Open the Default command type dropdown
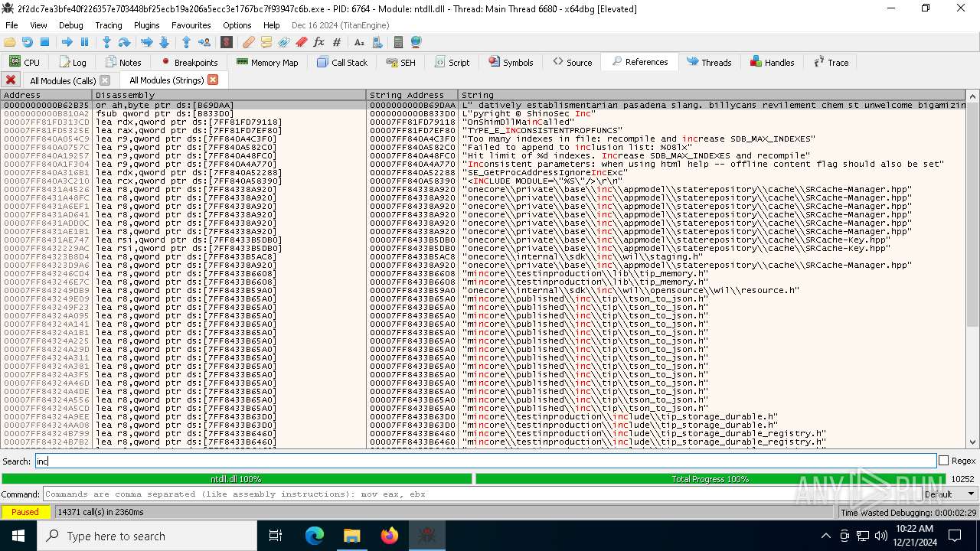 (x=948, y=494)
